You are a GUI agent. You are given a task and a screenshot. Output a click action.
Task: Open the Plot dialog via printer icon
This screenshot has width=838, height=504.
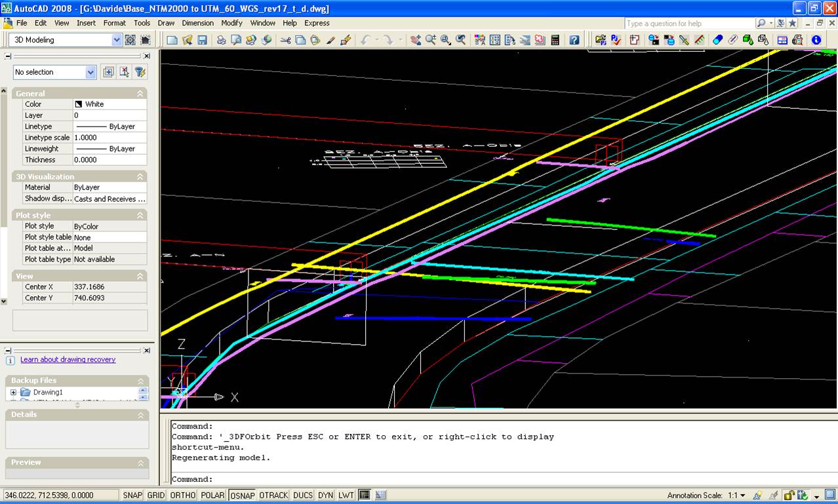point(220,40)
